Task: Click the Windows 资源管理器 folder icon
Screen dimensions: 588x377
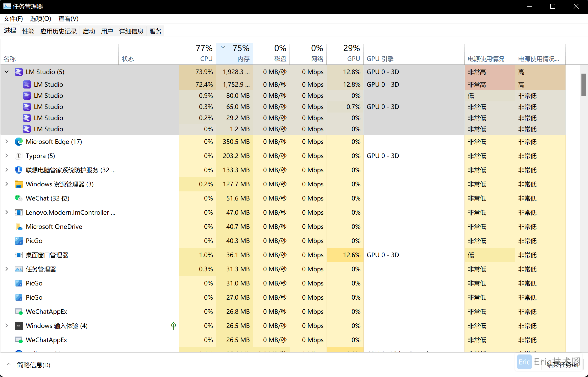Action: coord(19,184)
